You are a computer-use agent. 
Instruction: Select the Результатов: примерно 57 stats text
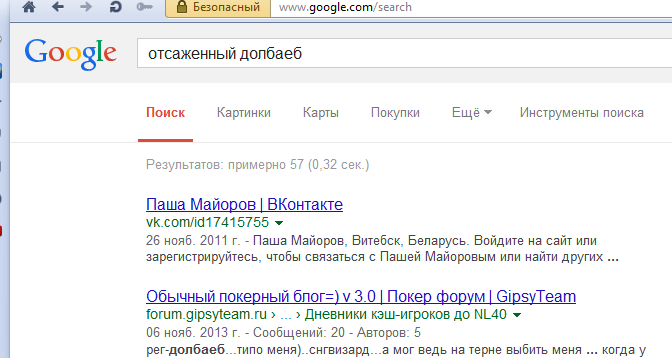258,165
